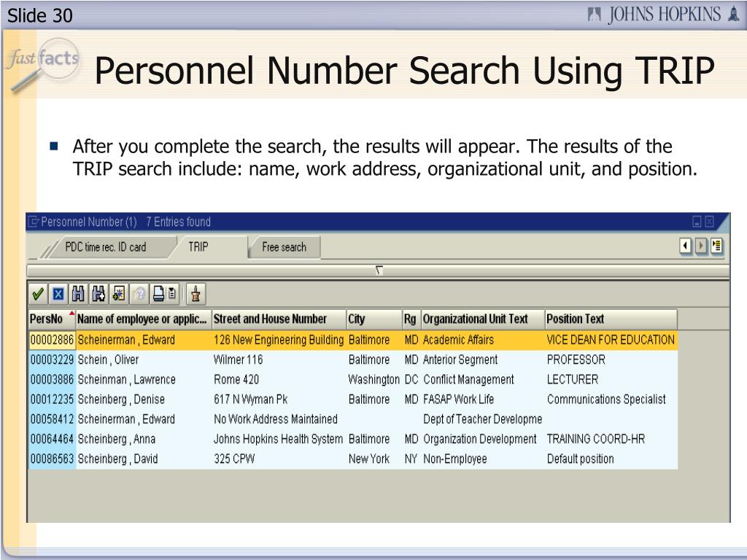Viewport: 747px width, 560px height.
Task: Click 126 New Engineering Building address
Action: (279, 340)
